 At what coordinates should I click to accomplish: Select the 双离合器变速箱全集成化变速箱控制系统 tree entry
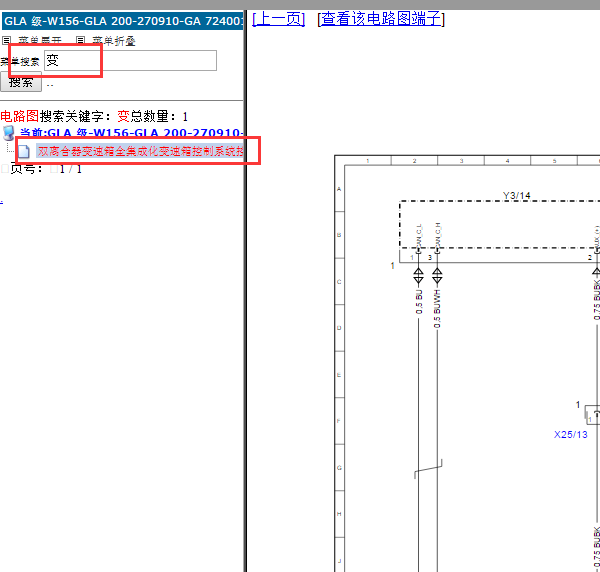tap(140, 151)
